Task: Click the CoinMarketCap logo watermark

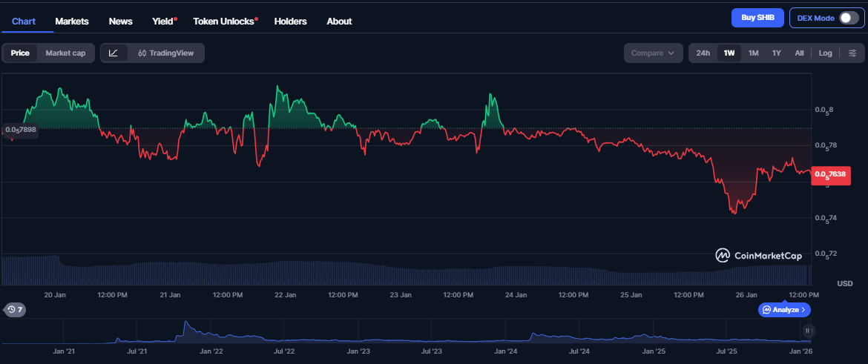Action: (x=759, y=255)
